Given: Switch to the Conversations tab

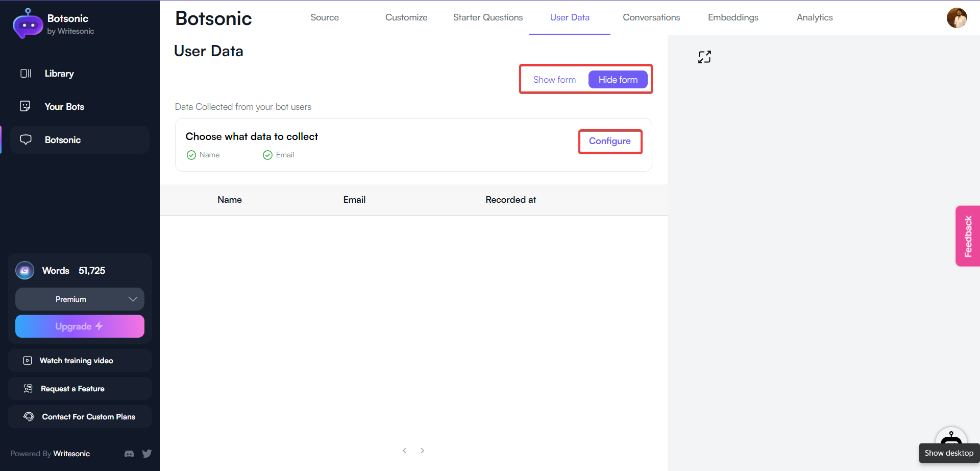Looking at the screenshot, I should click(651, 17).
